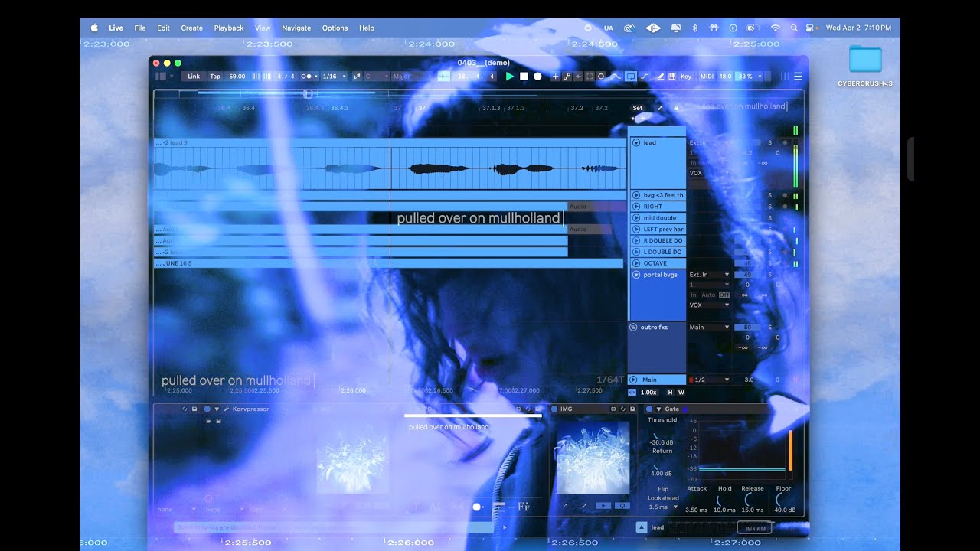
Task: Click the Korvpressor wrench icon
Action: coord(227,409)
